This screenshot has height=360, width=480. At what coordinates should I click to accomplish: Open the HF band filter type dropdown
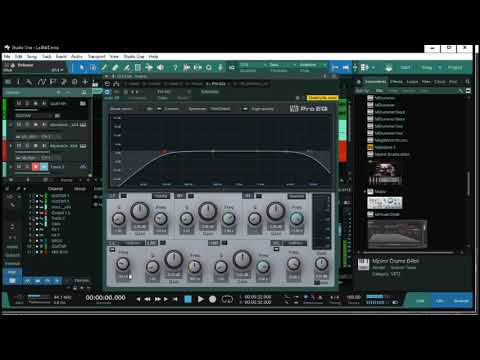tap(296, 196)
